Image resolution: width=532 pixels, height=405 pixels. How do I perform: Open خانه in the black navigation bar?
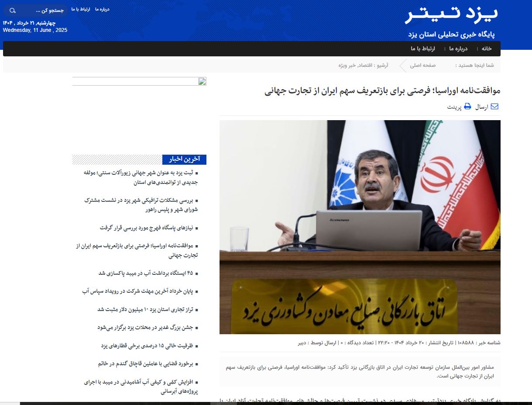487,48
